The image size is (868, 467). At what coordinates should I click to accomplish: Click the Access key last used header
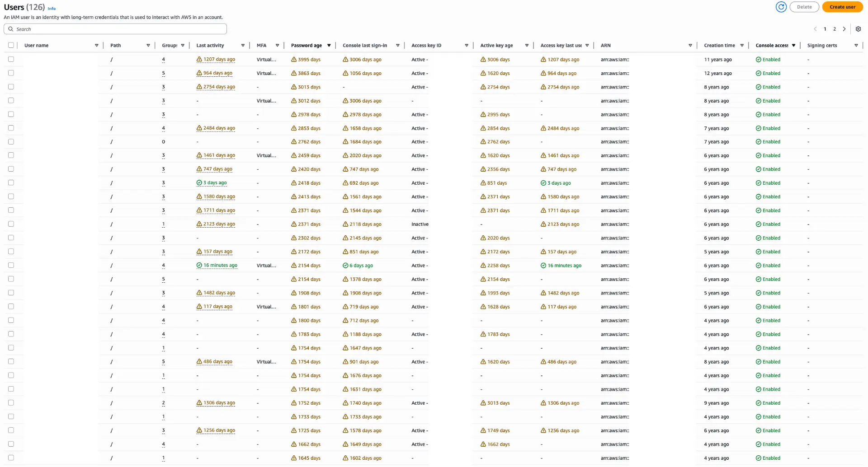pyautogui.click(x=561, y=45)
